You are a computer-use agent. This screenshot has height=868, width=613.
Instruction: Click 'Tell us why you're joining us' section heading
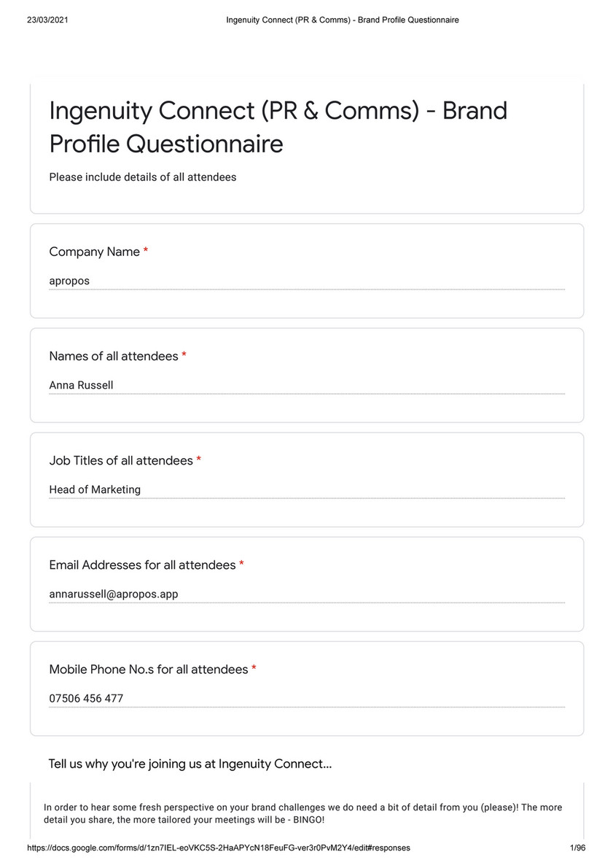190,764
